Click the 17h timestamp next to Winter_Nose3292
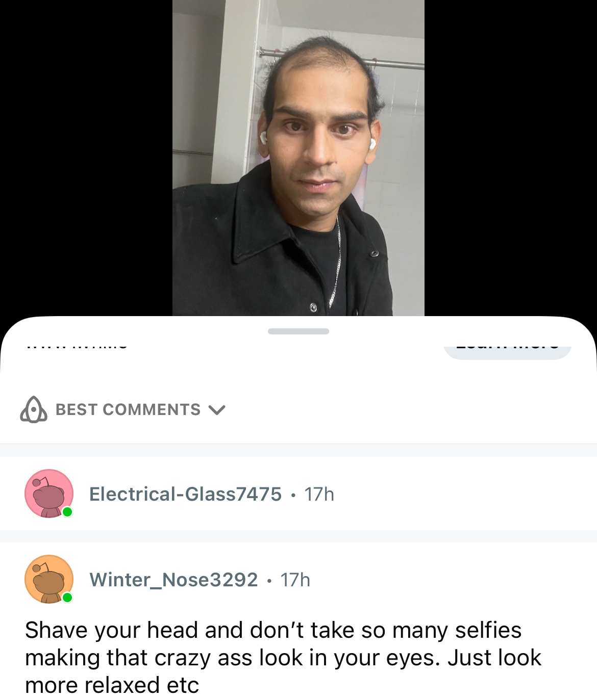 [295, 580]
